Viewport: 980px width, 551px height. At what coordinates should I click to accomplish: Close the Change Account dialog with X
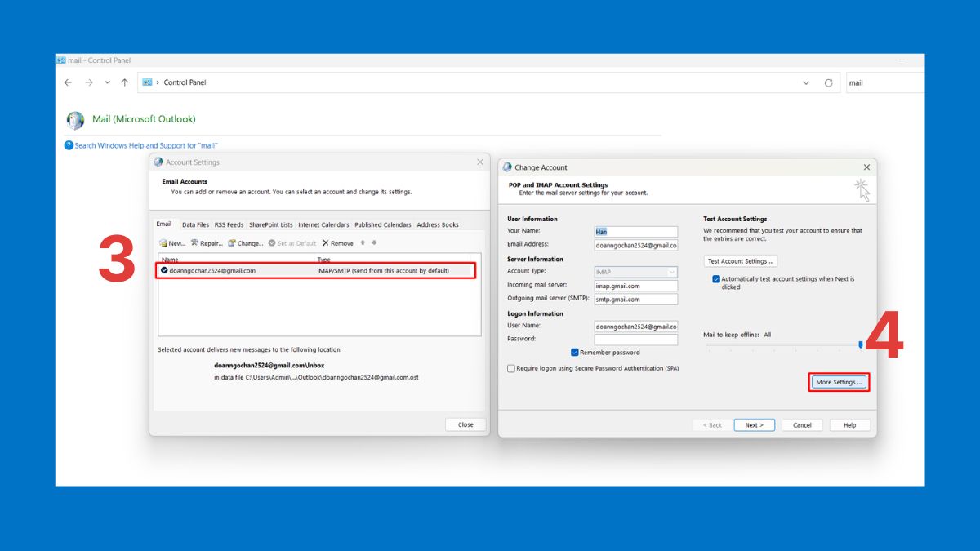[866, 167]
